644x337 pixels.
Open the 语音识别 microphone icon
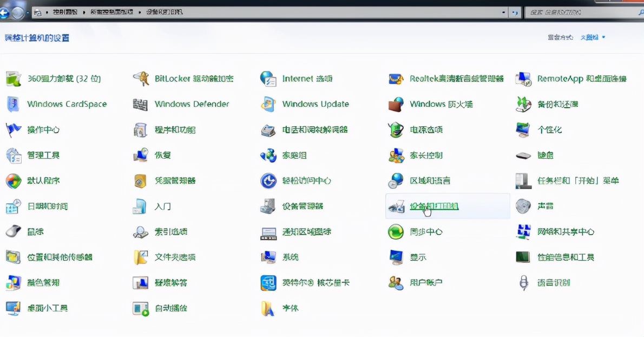524,283
